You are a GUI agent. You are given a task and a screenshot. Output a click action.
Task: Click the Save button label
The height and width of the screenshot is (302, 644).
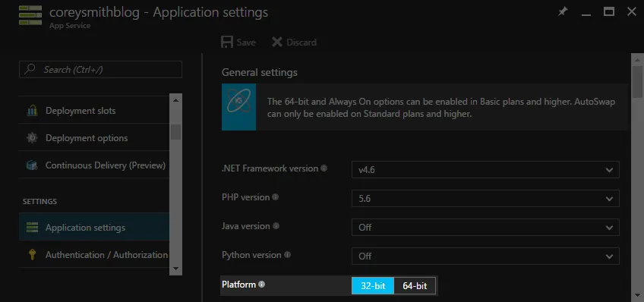pos(246,42)
